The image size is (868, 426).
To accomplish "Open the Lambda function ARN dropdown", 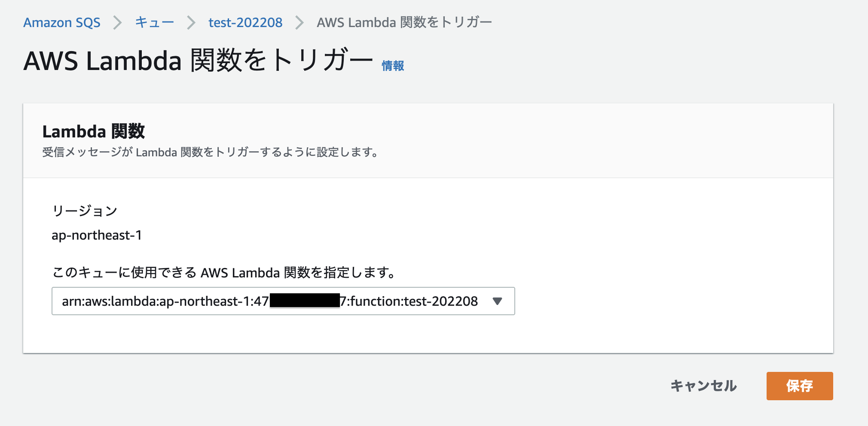I will click(284, 301).
